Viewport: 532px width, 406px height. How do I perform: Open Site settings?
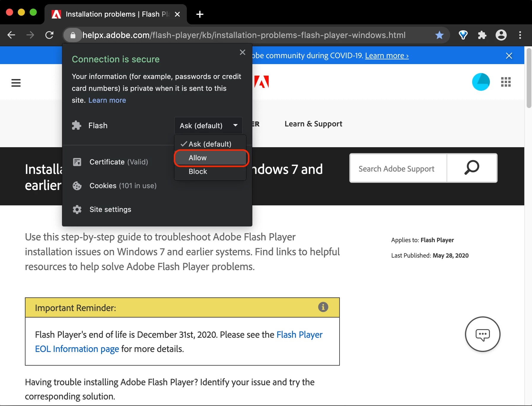tap(110, 210)
